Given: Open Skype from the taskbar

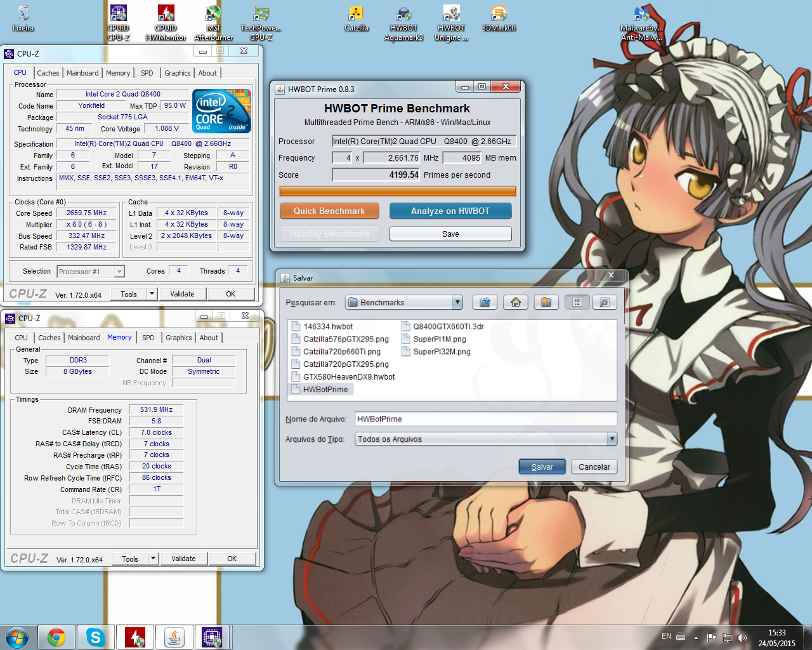Looking at the screenshot, I should tap(96, 637).
